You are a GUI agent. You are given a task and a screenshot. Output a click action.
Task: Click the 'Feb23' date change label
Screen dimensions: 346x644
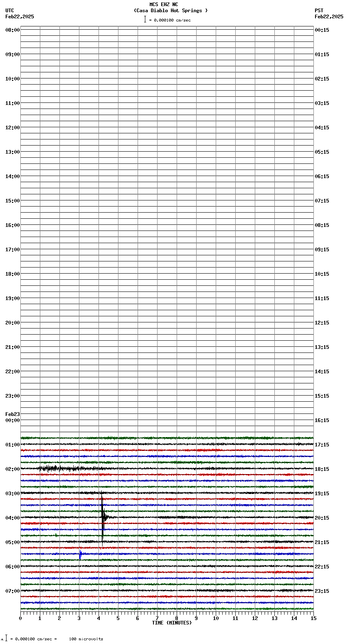(13, 414)
